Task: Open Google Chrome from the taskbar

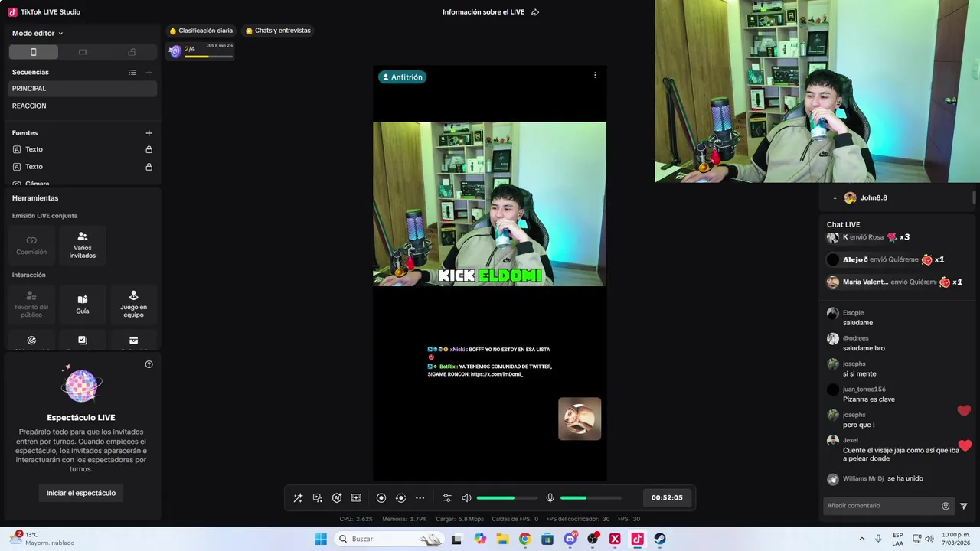Action: point(524,539)
